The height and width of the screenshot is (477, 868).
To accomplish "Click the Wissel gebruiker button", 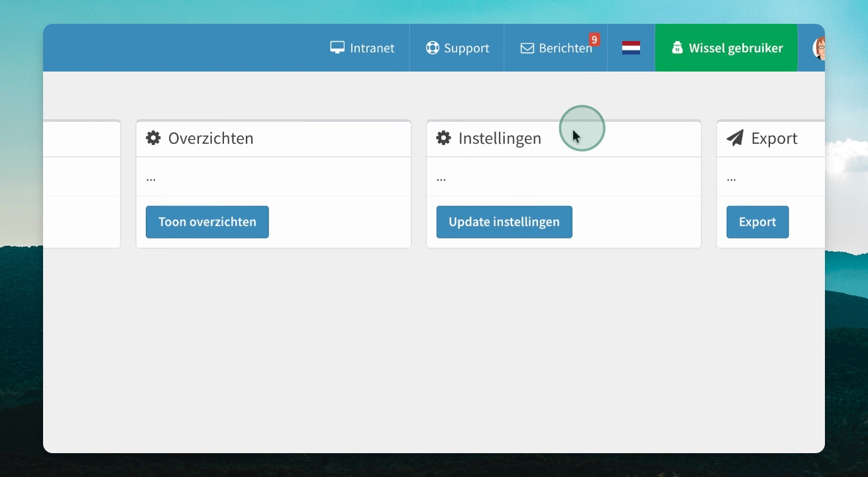I will (x=726, y=48).
